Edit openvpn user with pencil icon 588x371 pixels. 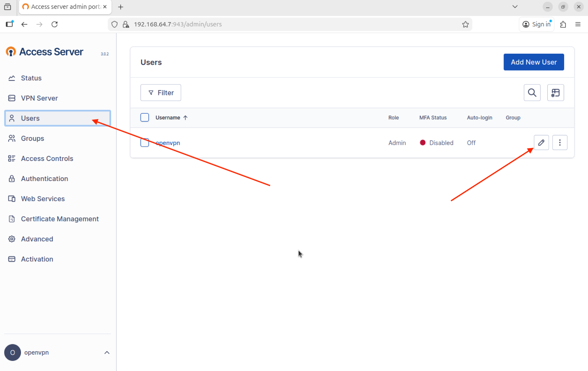click(x=541, y=143)
